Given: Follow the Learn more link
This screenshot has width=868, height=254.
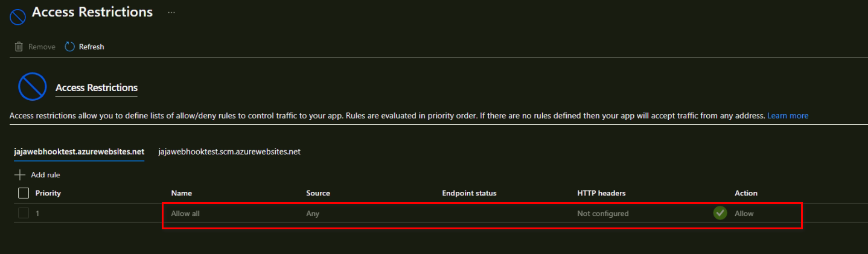Looking at the screenshot, I should click(x=788, y=115).
